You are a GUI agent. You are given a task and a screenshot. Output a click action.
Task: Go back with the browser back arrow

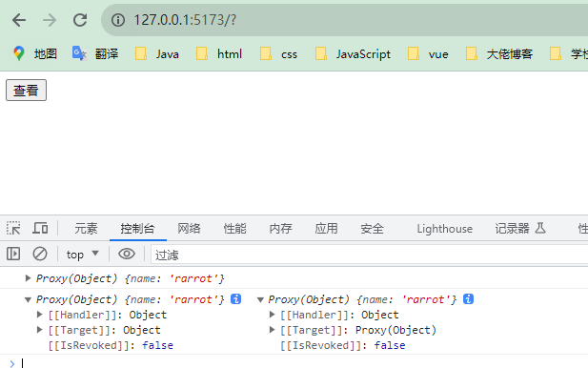(19, 20)
